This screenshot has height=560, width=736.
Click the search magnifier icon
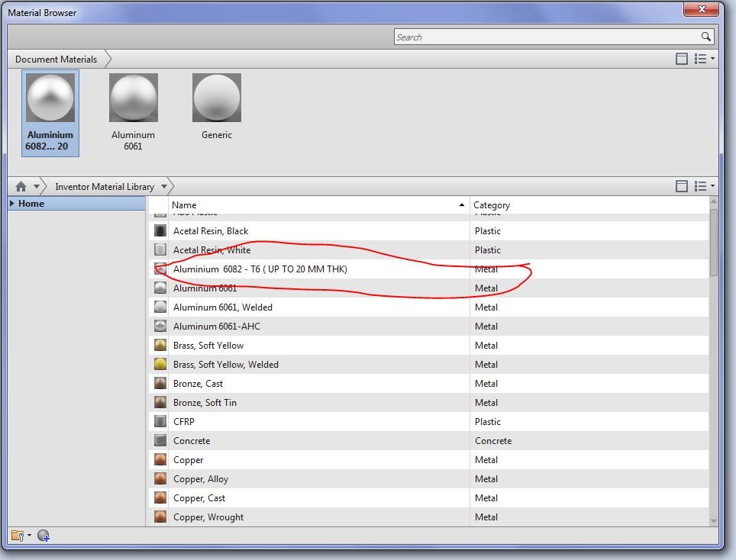(x=705, y=37)
